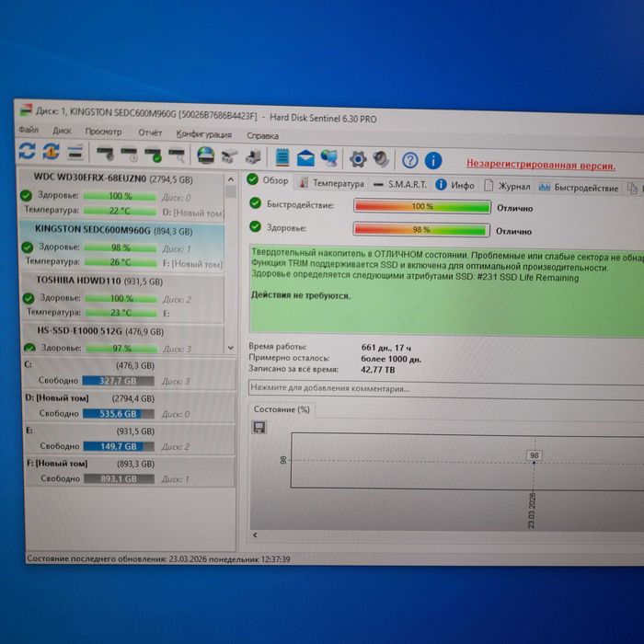Click the Быстродействие 100 % bar
This screenshot has width=644, height=644.
click(x=422, y=207)
